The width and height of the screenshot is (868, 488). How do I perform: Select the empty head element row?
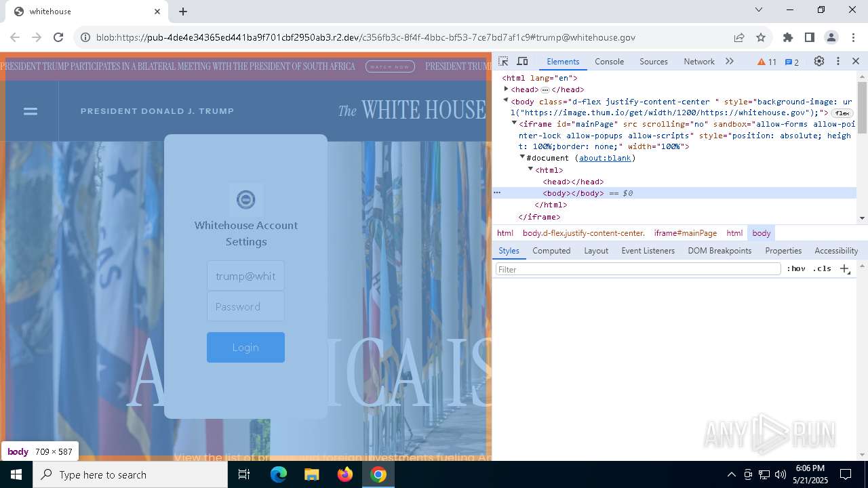point(573,182)
